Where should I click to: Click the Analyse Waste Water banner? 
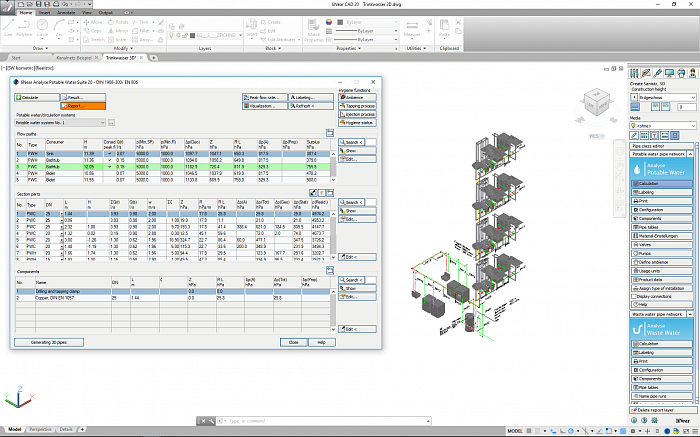[662, 329]
